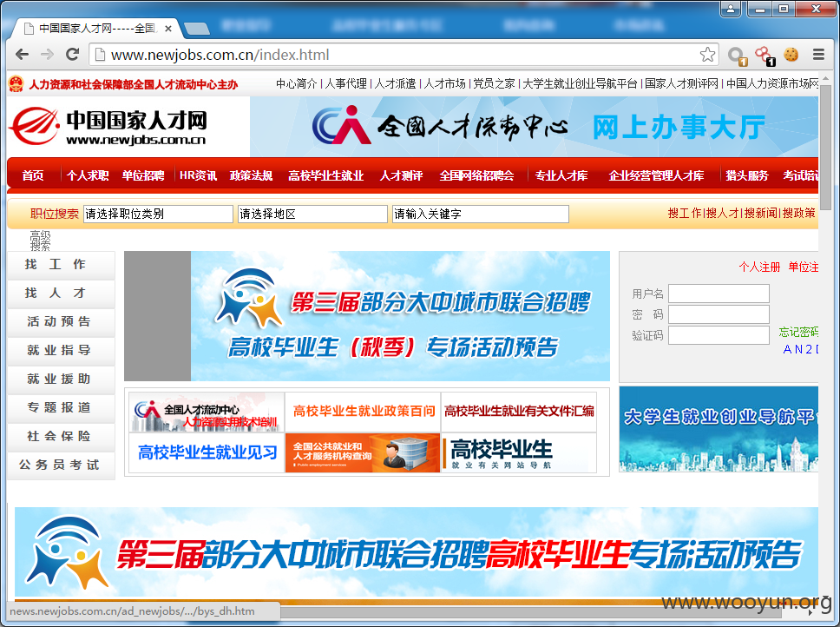The width and height of the screenshot is (840, 627).
Task: Click 搜政策 search link
Action: [798, 213]
